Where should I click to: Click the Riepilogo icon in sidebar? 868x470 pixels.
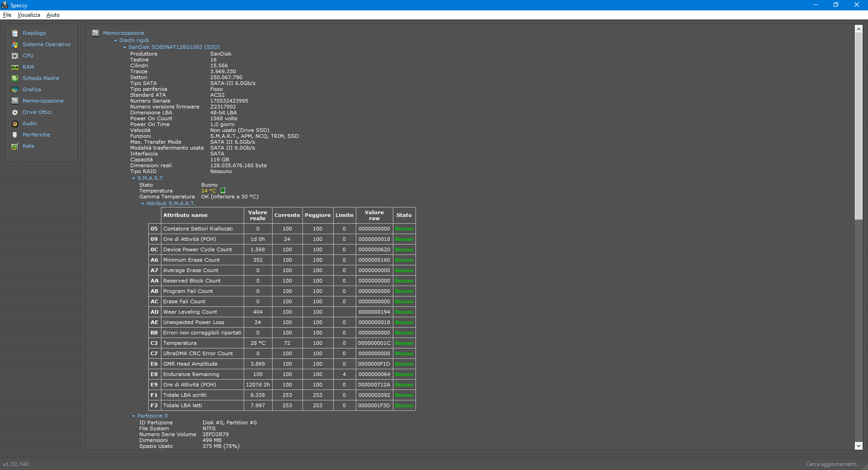pos(15,33)
